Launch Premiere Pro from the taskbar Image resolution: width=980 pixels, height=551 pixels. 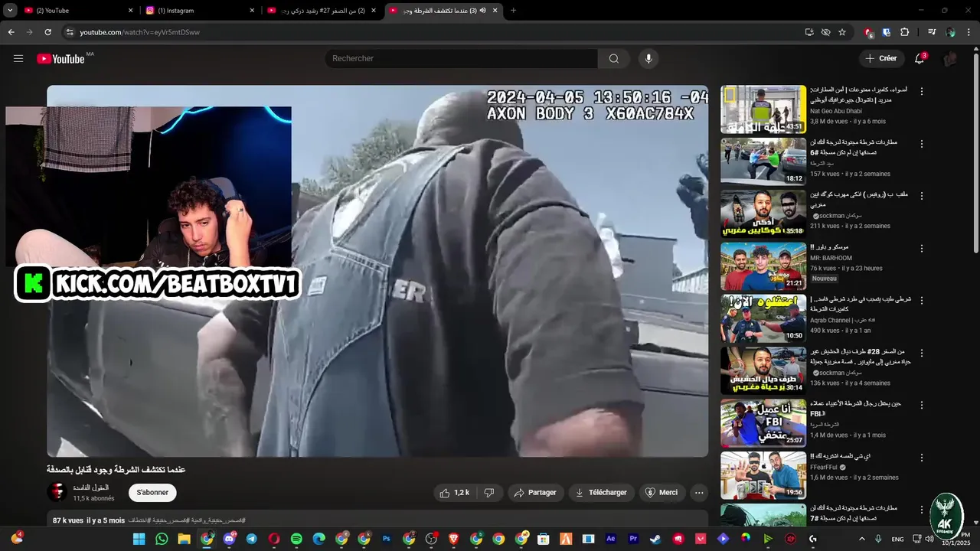tap(633, 539)
